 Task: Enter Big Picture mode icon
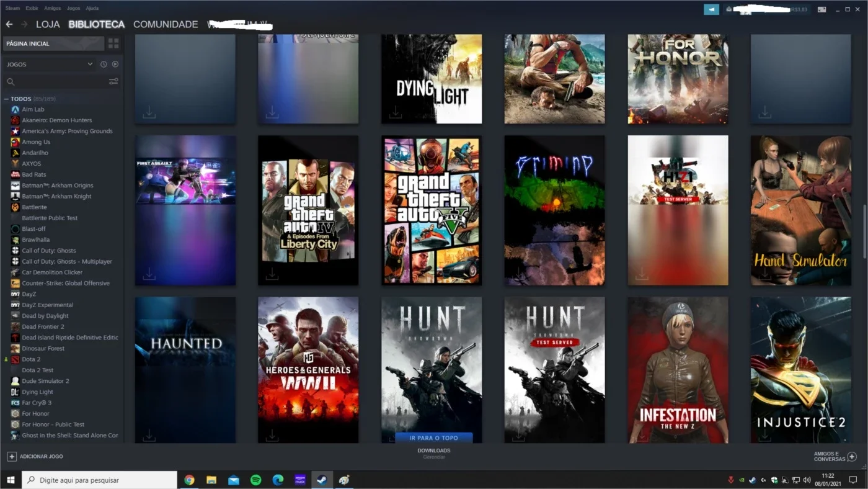[x=822, y=9]
